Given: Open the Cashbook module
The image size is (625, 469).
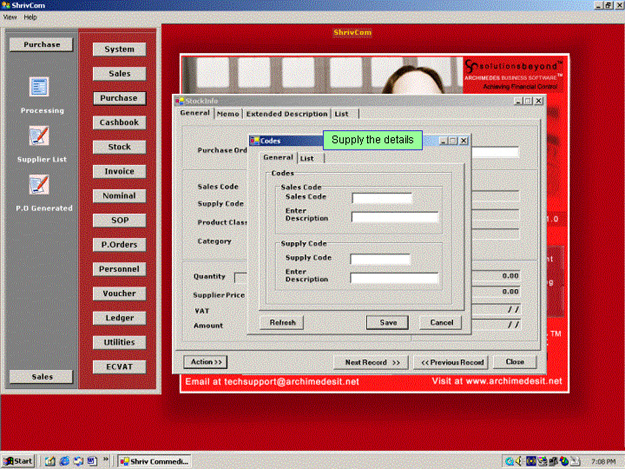Looking at the screenshot, I should [x=119, y=122].
